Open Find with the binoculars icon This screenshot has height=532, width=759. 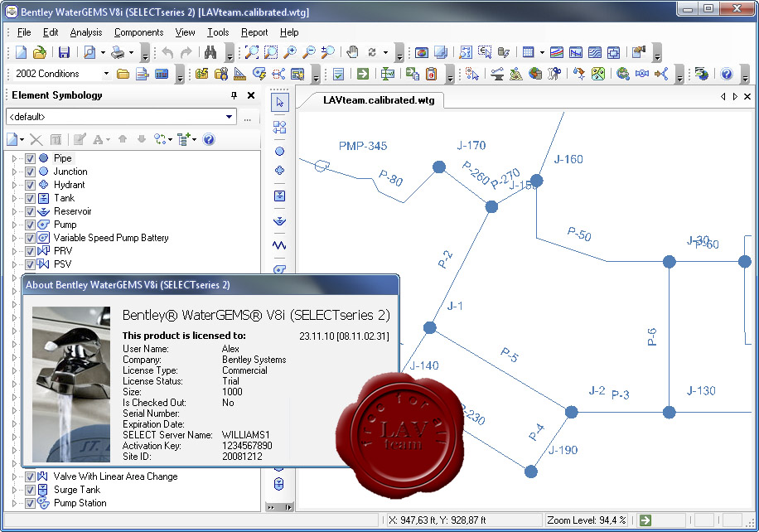(210, 52)
